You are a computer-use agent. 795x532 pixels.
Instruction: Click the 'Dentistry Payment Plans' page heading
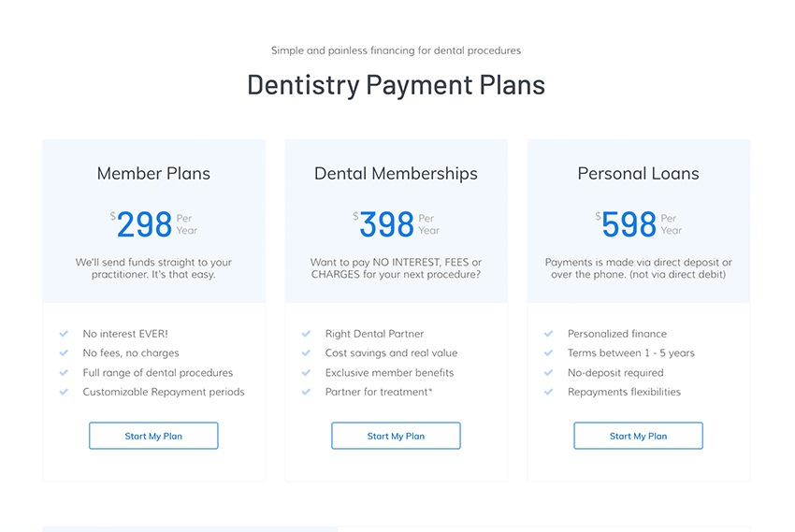click(x=396, y=85)
